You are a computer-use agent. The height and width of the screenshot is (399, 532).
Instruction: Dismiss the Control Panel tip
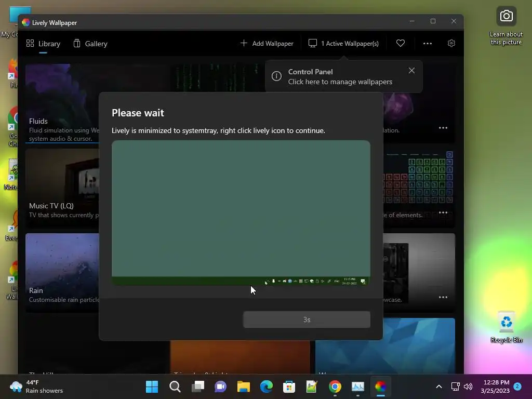(x=411, y=71)
